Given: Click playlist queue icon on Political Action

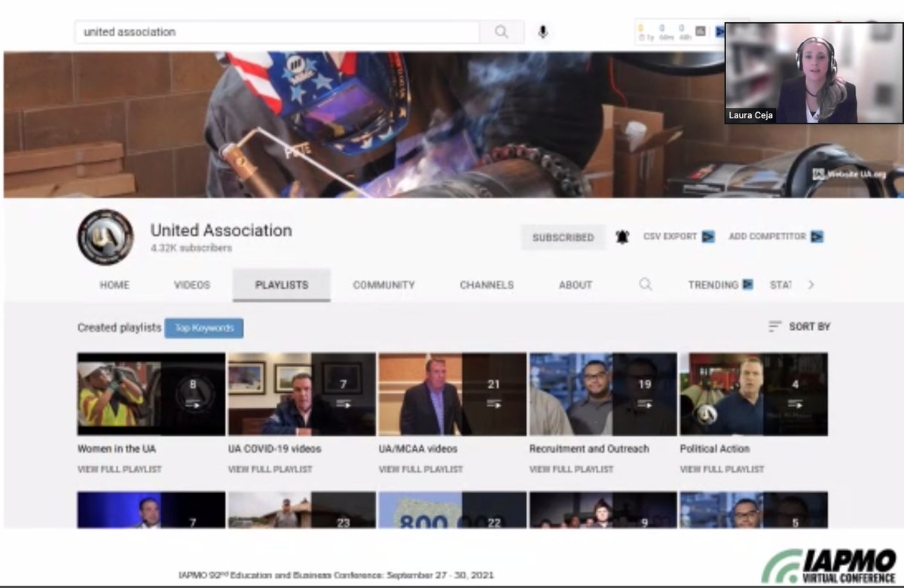Looking at the screenshot, I should tap(796, 404).
